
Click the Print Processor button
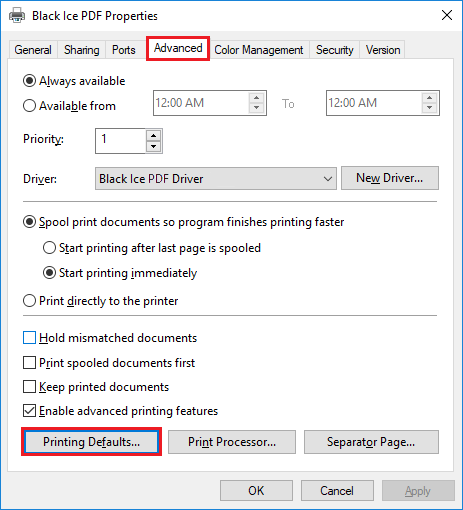[x=232, y=442]
